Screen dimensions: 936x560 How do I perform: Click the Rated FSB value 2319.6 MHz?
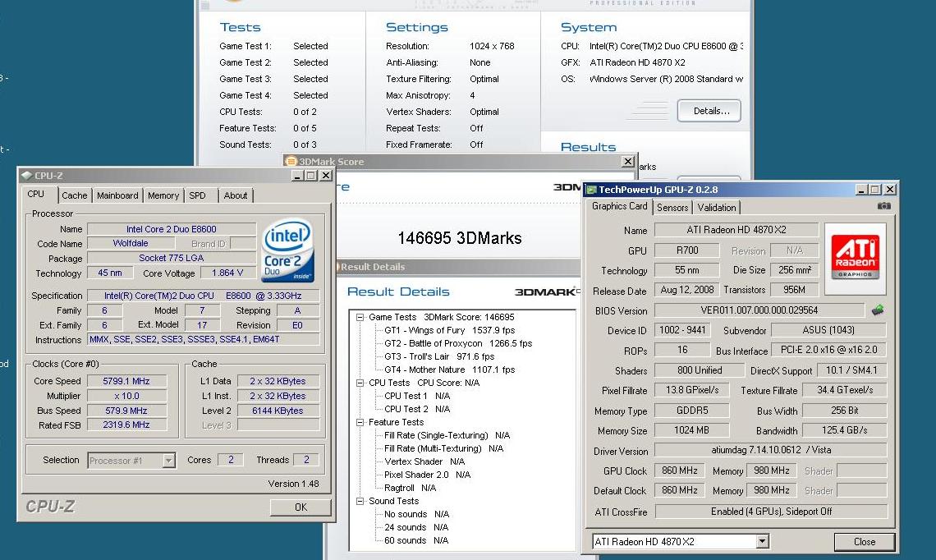click(126, 425)
